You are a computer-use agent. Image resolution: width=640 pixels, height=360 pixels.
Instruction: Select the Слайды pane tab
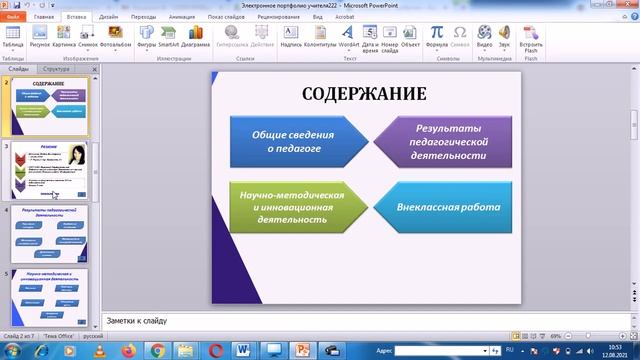tap(18, 69)
